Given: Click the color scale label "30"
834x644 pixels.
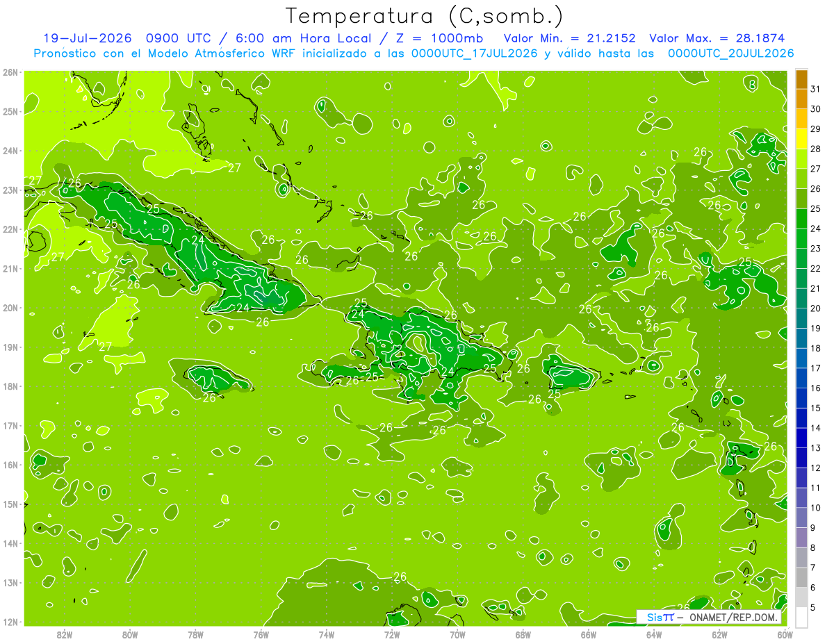Looking at the screenshot, I should (816, 109).
